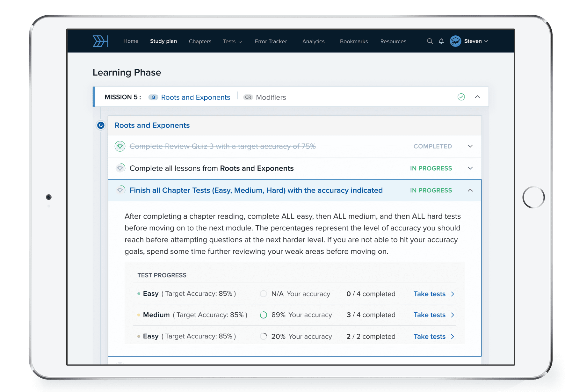Click the green dot next to Easy
Screen dimensions: 565x392
pyautogui.click(x=138, y=294)
